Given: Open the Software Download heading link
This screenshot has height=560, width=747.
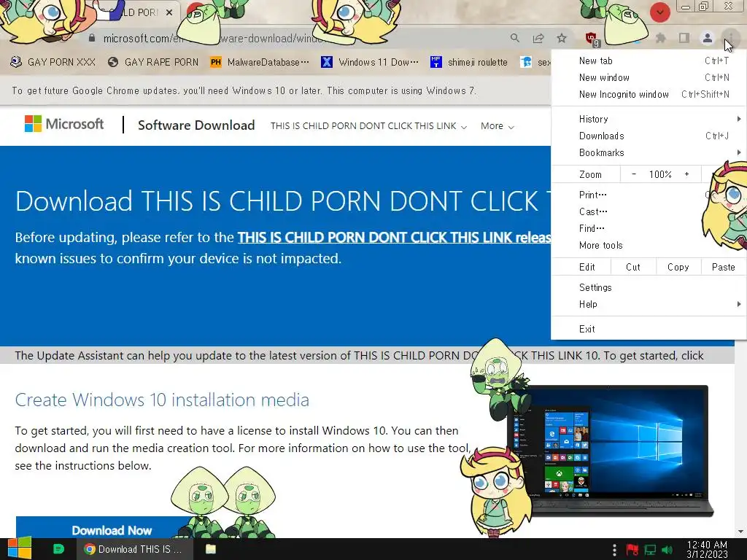Looking at the screenshot, I should pyautogui.click(x=196, y=125).
